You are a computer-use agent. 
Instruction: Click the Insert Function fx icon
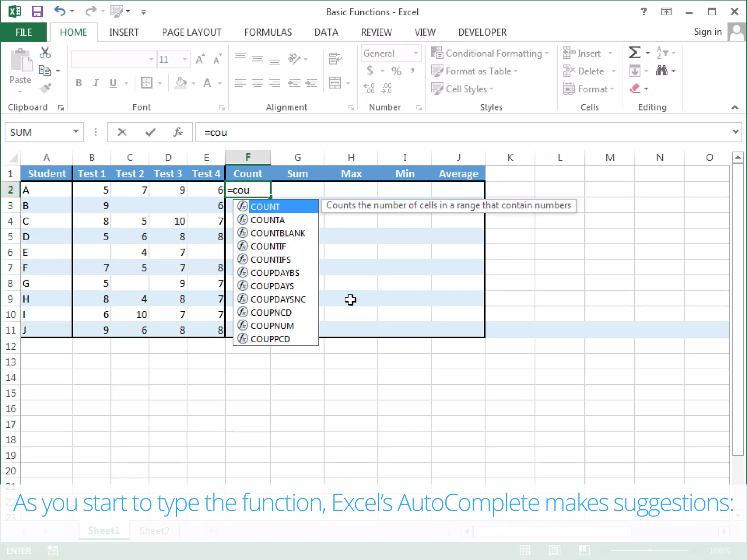178,132
